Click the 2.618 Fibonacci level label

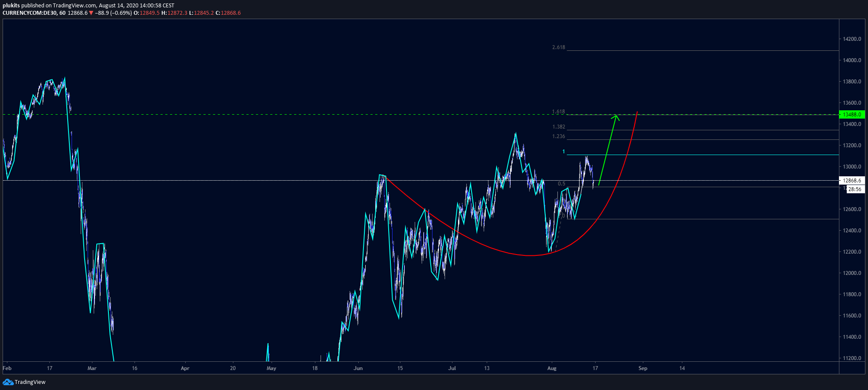(559, 47)
